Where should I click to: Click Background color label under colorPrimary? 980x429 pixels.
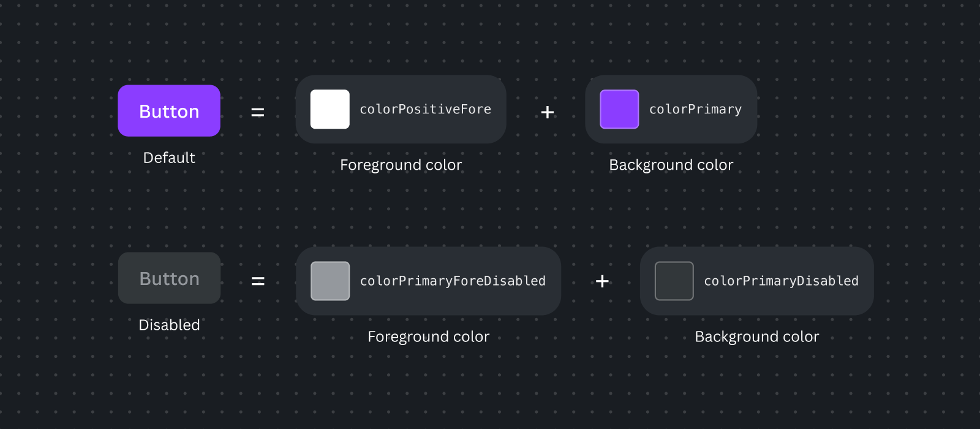click(x=671, y=165)
